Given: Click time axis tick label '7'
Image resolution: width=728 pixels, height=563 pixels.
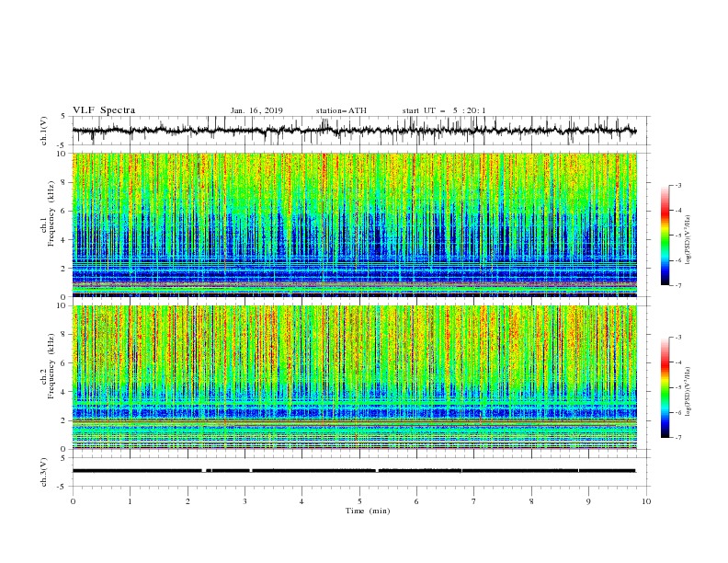Looking at the screenshot, I should click(474, 501).
